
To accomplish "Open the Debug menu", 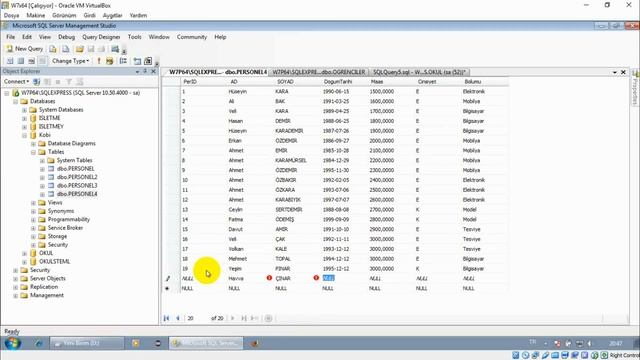I will click(66, 37).
